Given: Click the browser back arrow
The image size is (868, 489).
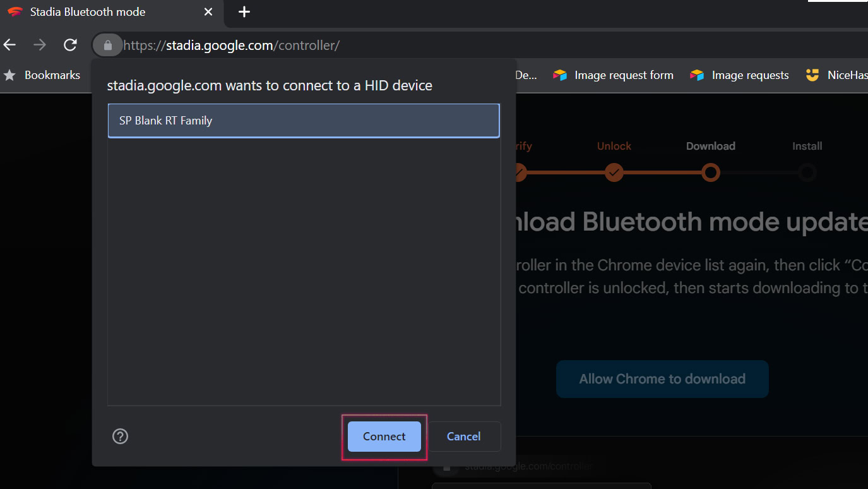Looking at the screenshot, I should click(x=9, y=45).
